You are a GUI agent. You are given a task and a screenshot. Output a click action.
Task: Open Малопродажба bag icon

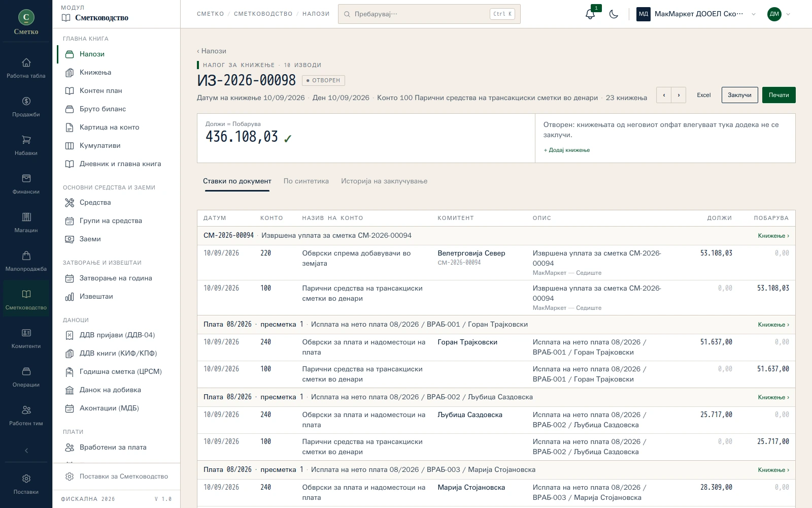26,261
